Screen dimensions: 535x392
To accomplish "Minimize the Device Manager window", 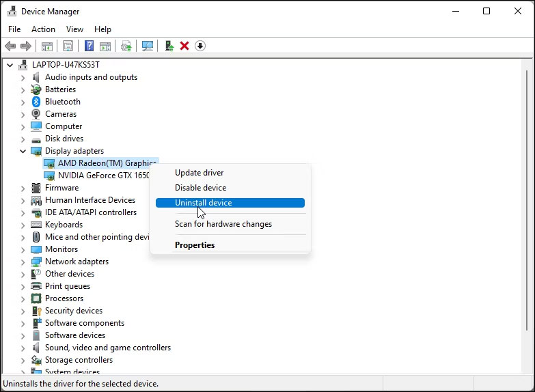I will tap(456, 11).
